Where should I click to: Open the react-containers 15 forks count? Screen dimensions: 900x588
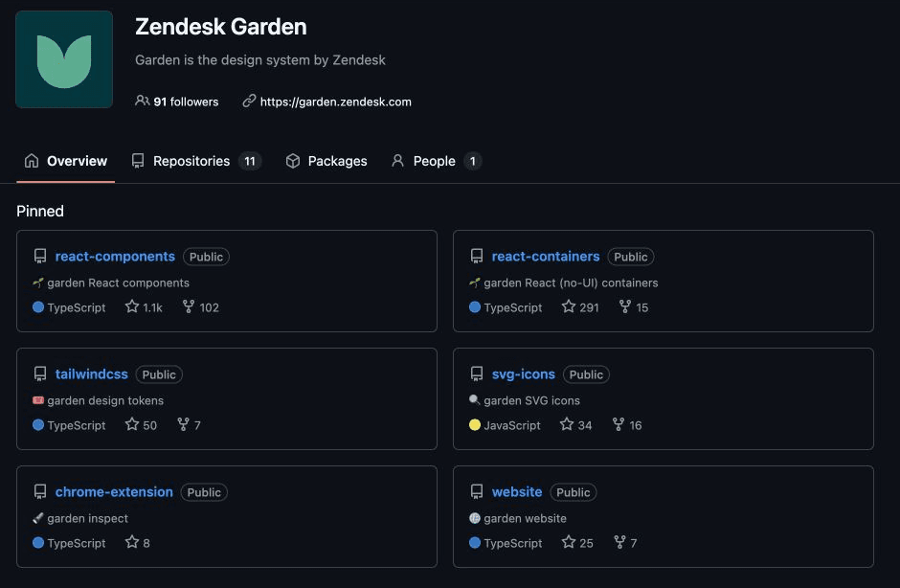(641, 307)
